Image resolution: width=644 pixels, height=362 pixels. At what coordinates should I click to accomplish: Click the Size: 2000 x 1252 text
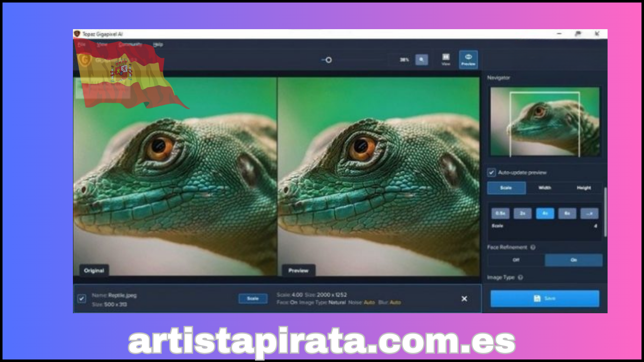point(326,295)
